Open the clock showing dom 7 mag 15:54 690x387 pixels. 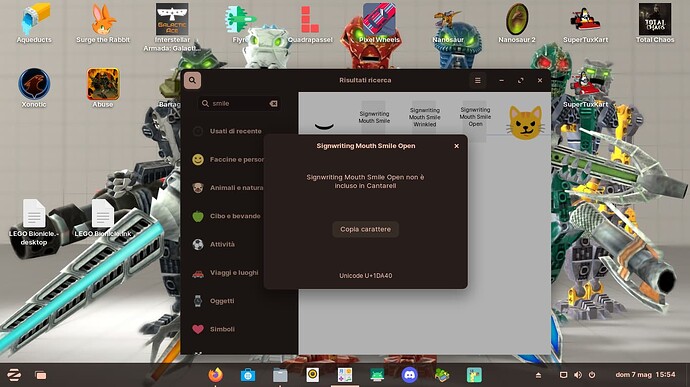click(645, 375)
